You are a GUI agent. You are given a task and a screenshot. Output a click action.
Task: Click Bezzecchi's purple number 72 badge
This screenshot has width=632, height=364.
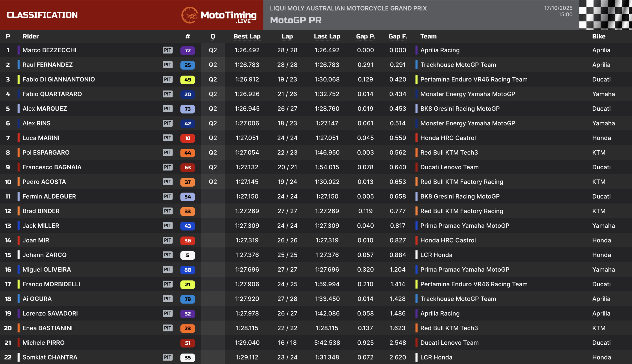187,50
